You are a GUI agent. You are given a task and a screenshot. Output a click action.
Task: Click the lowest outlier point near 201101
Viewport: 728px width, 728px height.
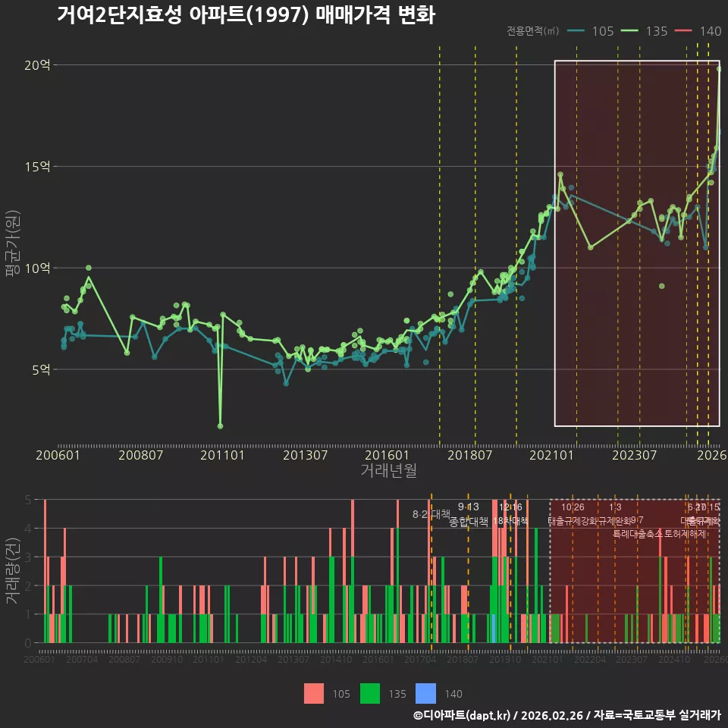[220, 425]
